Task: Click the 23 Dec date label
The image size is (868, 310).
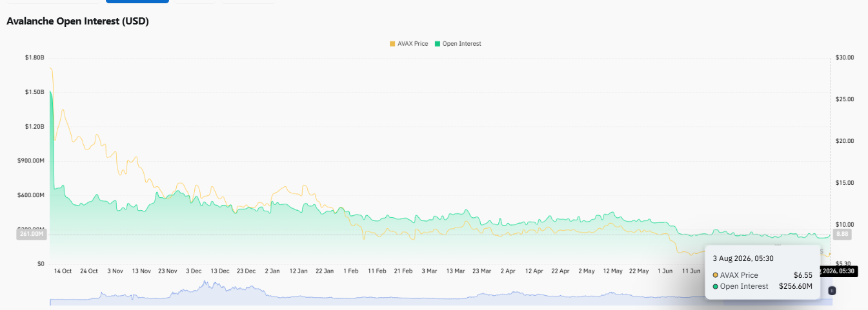Action: click(246, 271)
